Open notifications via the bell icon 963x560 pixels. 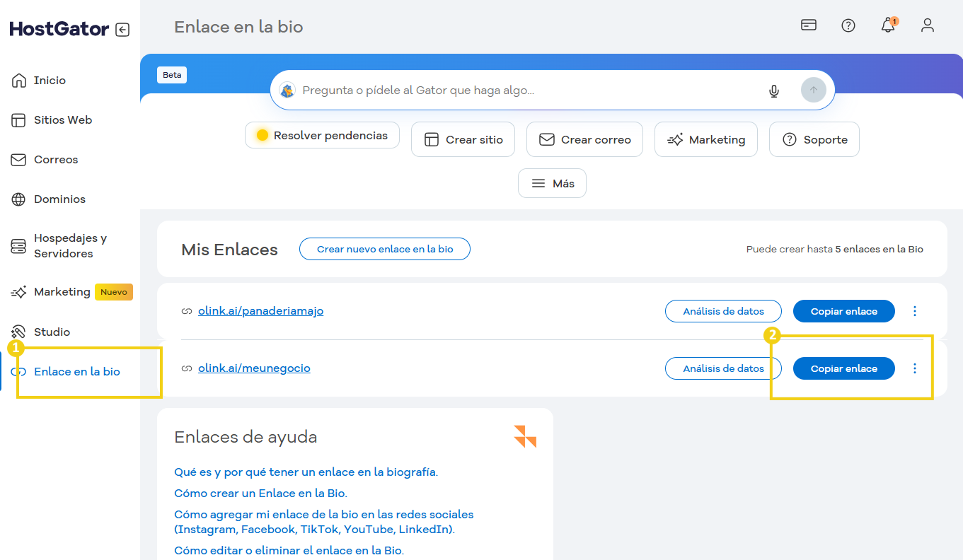[x=888, y=25]
